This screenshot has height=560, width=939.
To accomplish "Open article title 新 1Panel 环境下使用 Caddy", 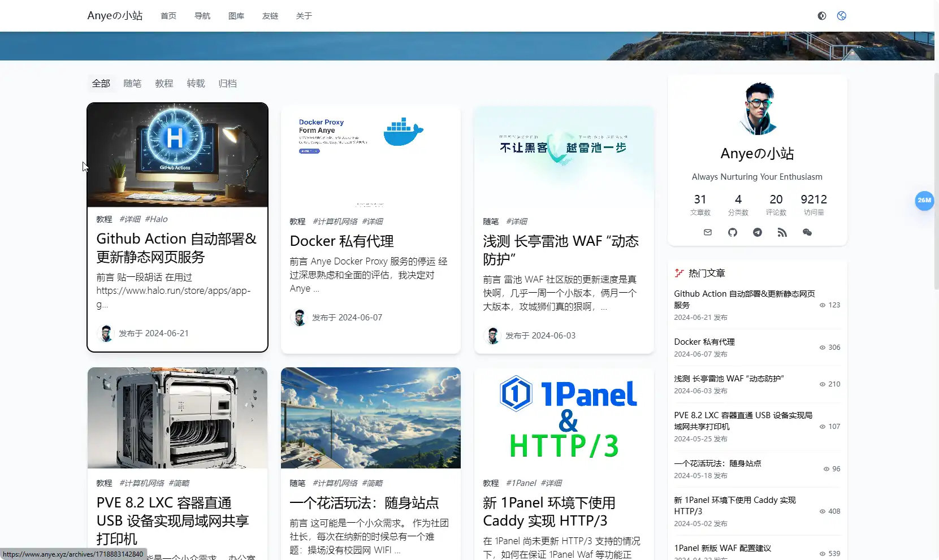I will pyautogui.click(x=549, y=512).
